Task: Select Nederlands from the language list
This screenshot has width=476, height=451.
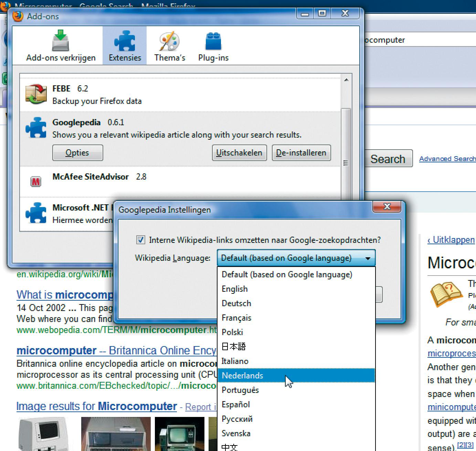Action: tap(296, 376)
